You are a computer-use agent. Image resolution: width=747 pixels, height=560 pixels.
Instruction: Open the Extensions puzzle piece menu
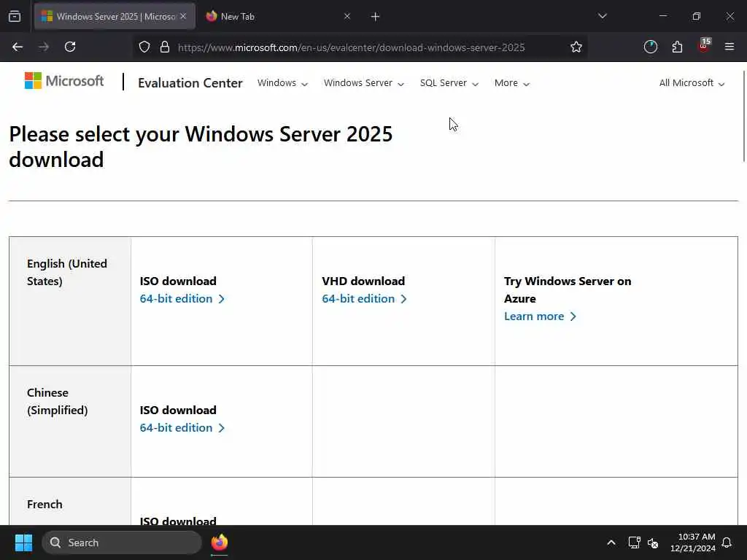pyautogui.click(x=677, y=47)
